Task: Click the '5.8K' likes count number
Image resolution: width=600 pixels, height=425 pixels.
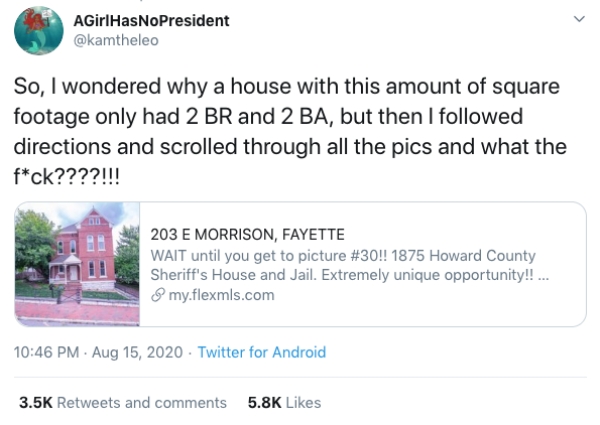Action: (262, 402)
